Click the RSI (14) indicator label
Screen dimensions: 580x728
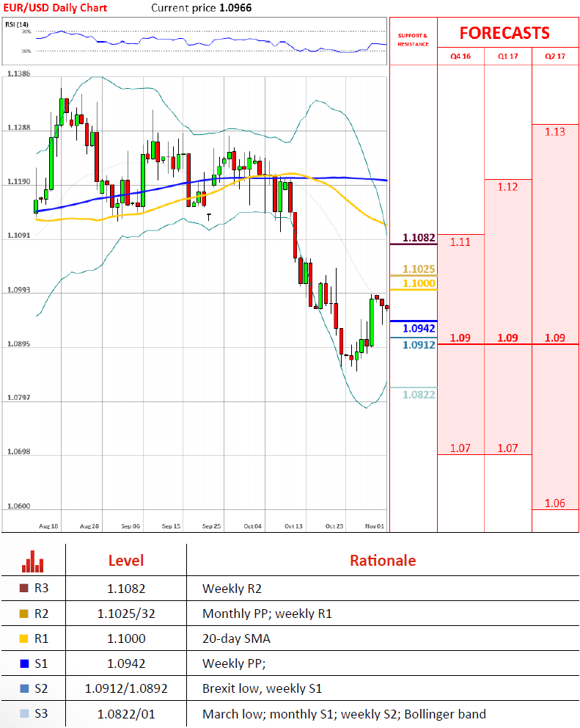point(17,24)
